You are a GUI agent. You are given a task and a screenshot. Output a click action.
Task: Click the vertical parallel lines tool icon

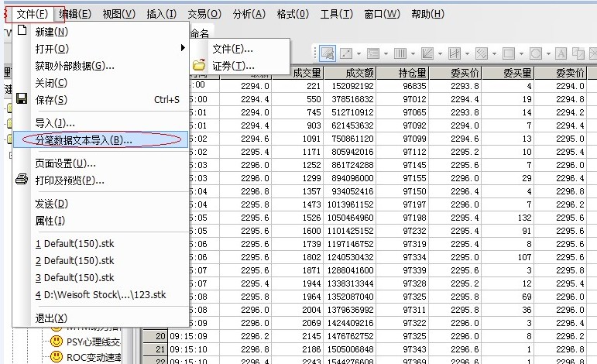[x=400, y=53]
